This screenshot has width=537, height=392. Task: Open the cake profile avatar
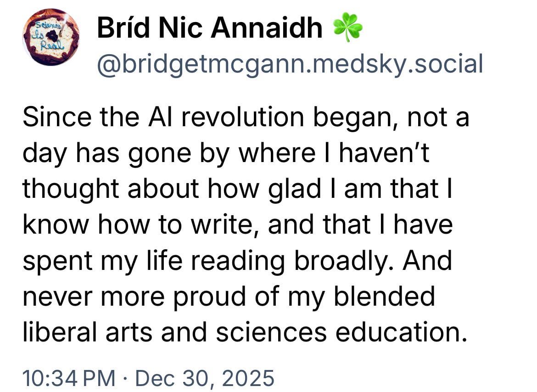click(x=51, y=37)
